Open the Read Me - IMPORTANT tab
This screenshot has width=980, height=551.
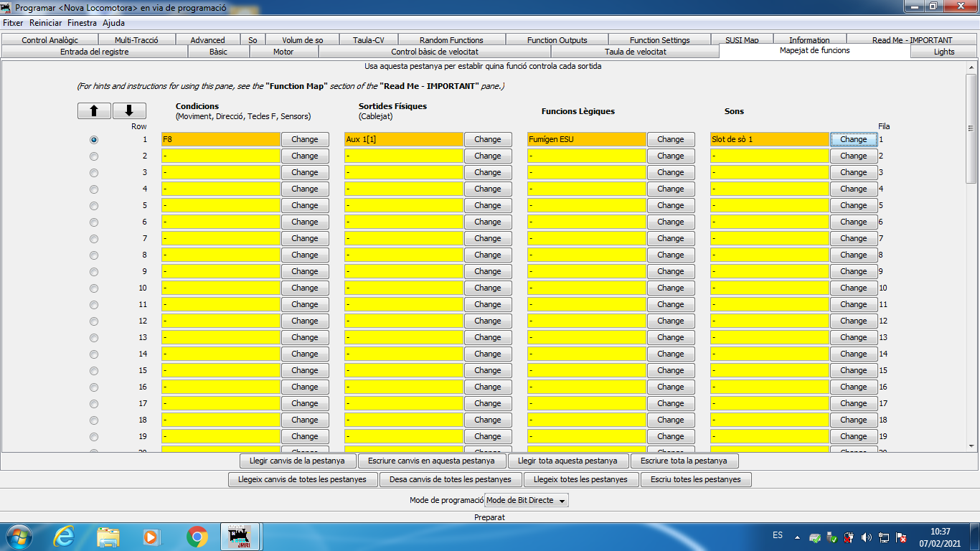pos(912,40)
